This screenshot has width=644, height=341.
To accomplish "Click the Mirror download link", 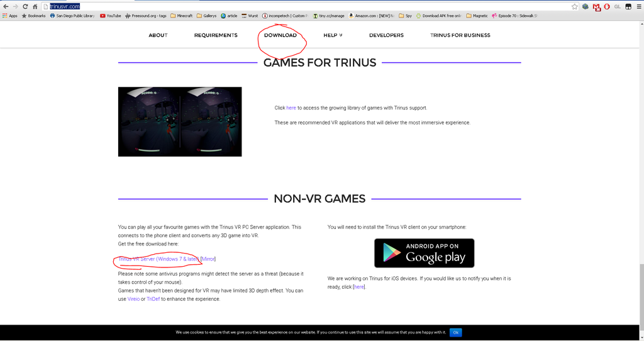I will tap(208, 259).
